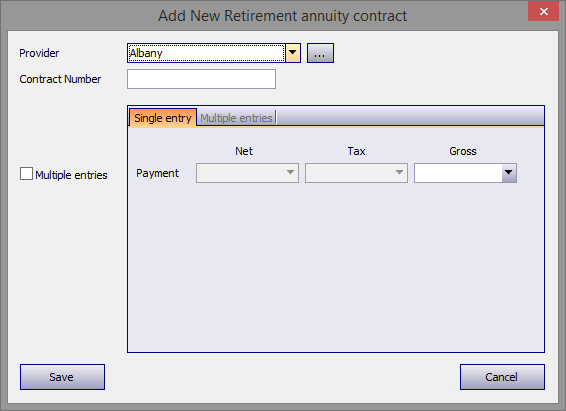
Task: Click the Net column header
Action: [x=244, y=151]
